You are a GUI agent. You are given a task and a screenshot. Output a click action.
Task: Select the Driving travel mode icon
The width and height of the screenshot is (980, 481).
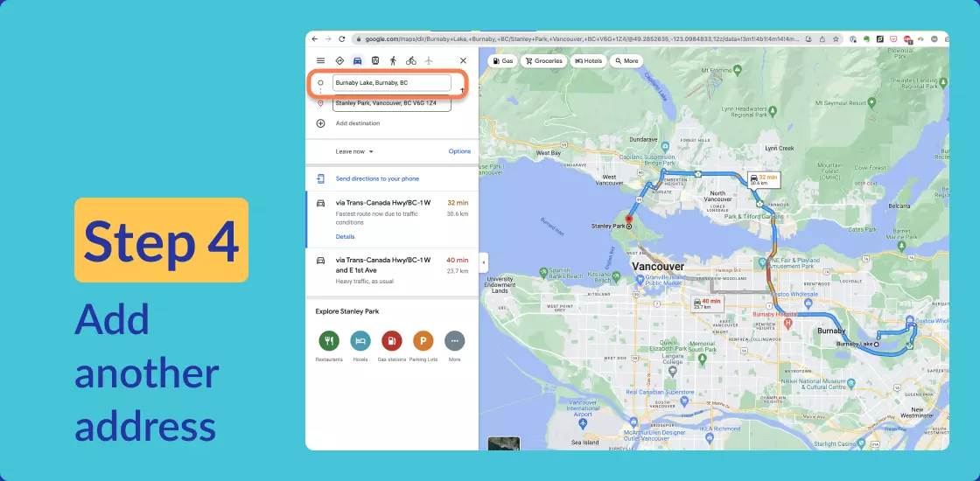358,60
